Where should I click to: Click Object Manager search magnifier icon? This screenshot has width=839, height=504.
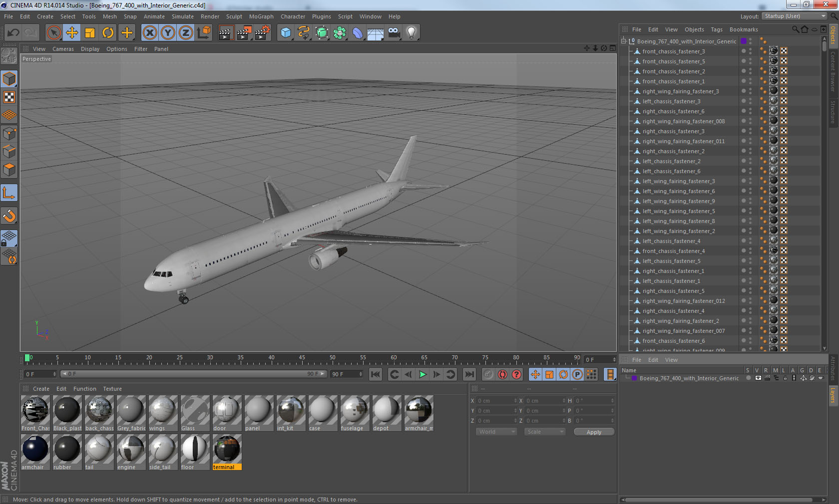point(796,29)
